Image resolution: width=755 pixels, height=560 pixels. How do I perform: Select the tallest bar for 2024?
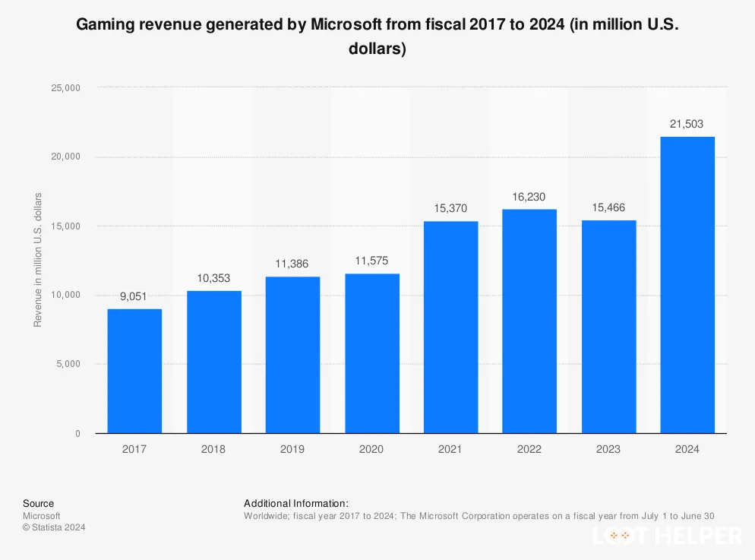tap(687, 285)
